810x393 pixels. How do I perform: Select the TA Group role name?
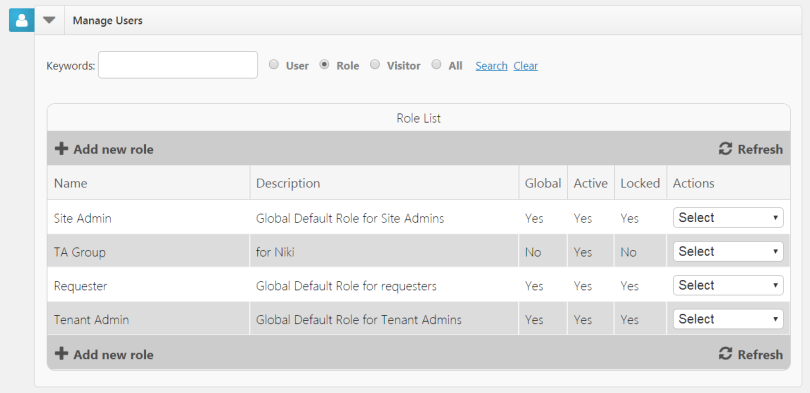[80, 253]
